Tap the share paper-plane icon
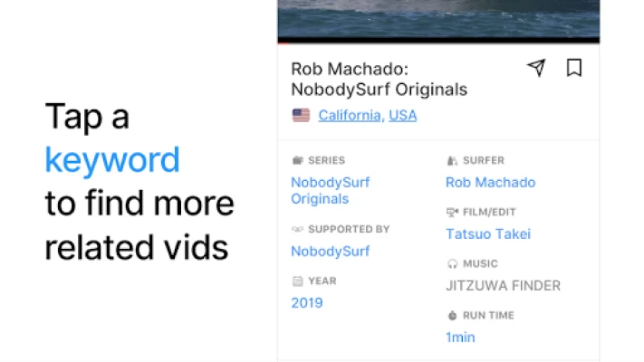Viewport: 644px width, 362px height. click(536, 68)
